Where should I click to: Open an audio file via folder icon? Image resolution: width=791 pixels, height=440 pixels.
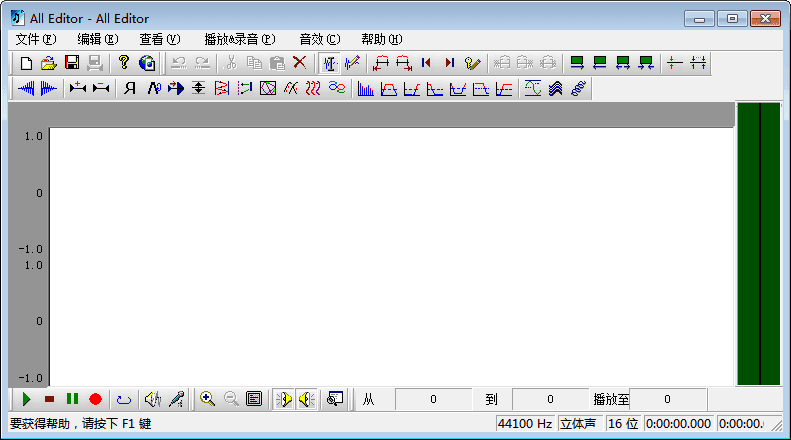click(x=48, y=63)
